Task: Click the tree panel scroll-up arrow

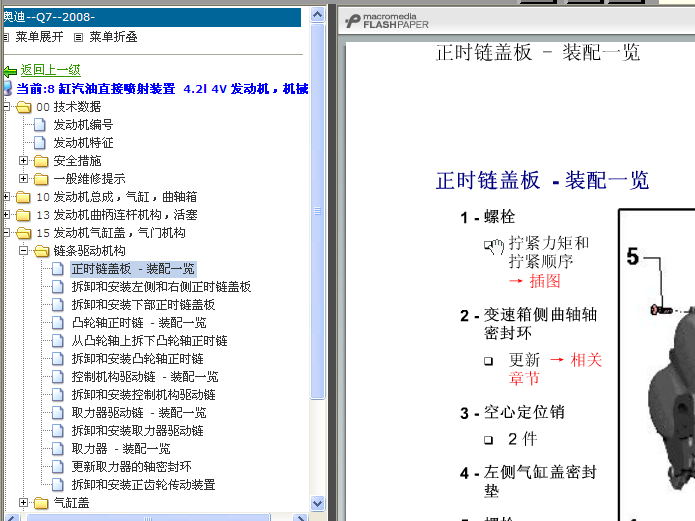Action: point(317,15)
